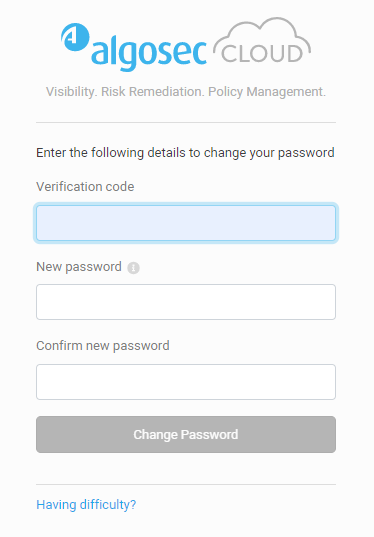Screen dimensions: 374x537
Task: Focus the Confirm new password field
Action: click(186, 382)
